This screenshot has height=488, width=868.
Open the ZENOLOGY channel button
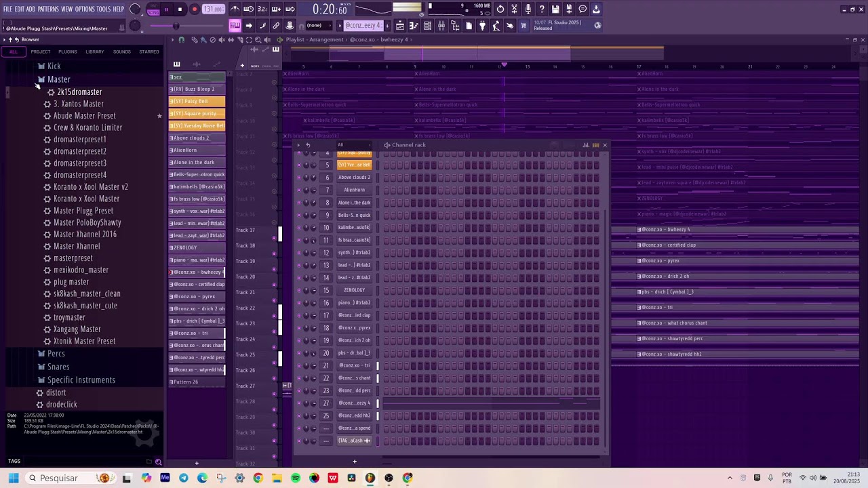coord(354,290)
